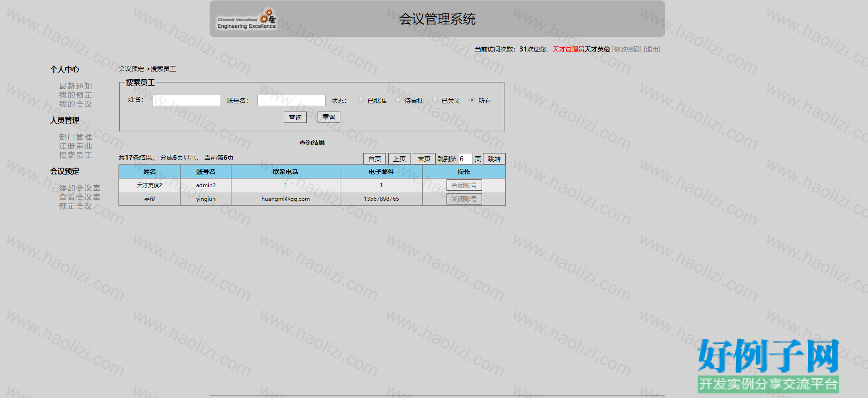
Task: Select the 已关闭 status radio button
Action: pyautogui.click(x=435, y=100)
